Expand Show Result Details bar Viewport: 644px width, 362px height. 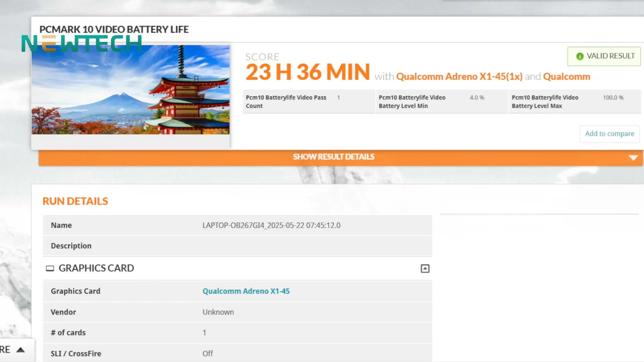333,157
